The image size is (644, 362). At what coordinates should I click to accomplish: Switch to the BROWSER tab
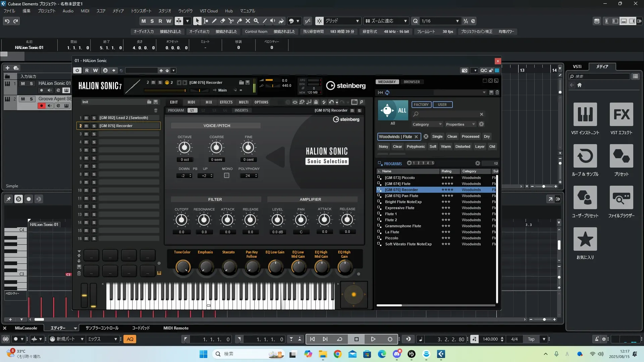point(412,82)
